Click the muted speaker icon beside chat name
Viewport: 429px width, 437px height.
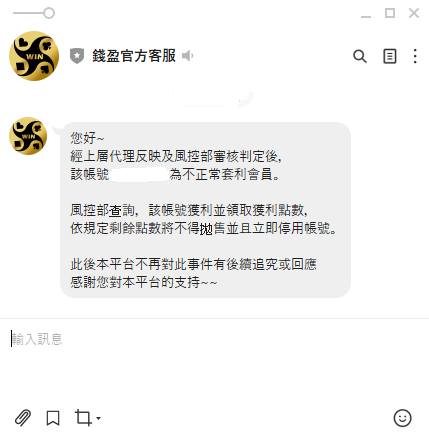[x=187, y=56]
